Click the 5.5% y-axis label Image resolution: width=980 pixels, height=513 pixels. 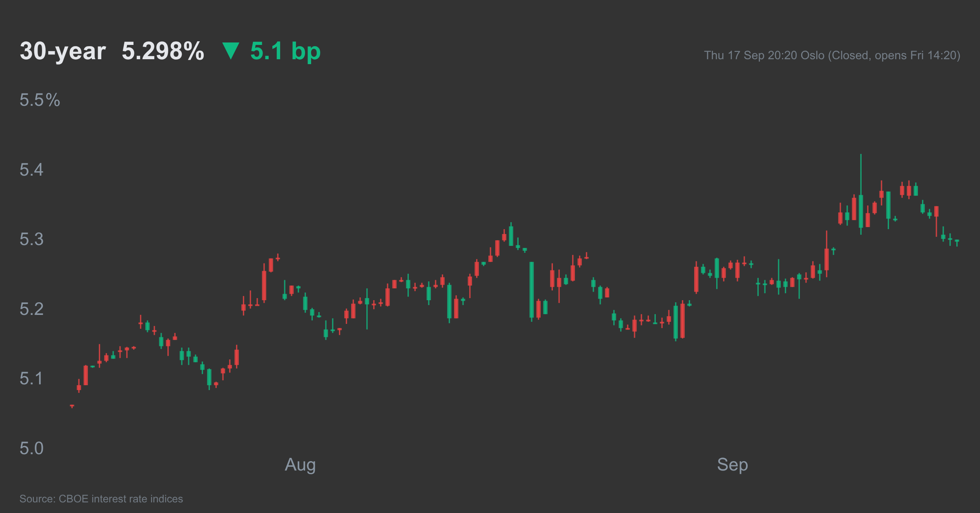click(x=40, y=100)
